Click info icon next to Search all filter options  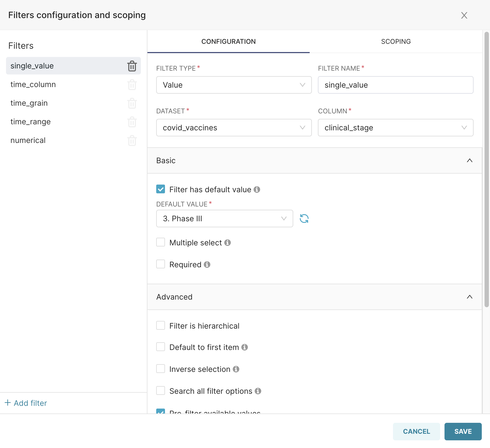(258, 391)
